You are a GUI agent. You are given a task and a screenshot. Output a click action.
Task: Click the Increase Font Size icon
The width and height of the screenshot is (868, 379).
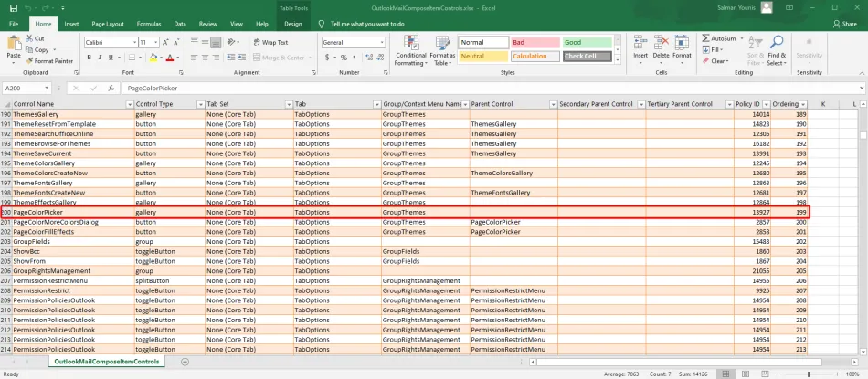[166, 42]
